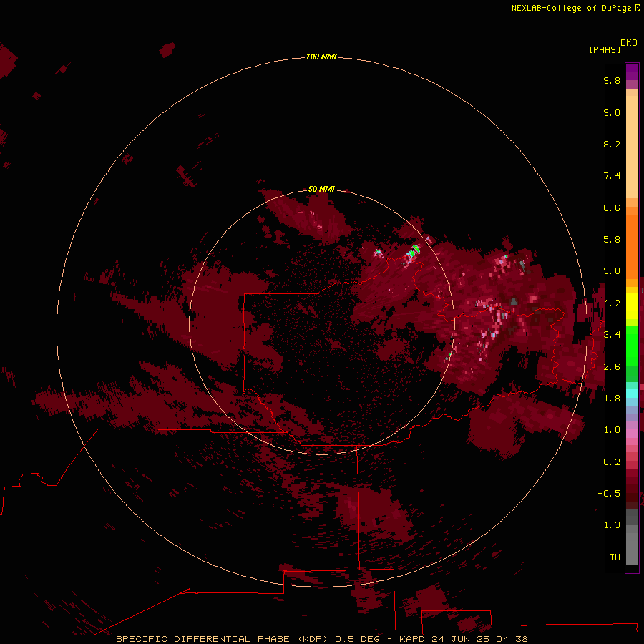644x644 pixels.
Task: Click the -0.5 value on the legend
Action: pos(609,494)
